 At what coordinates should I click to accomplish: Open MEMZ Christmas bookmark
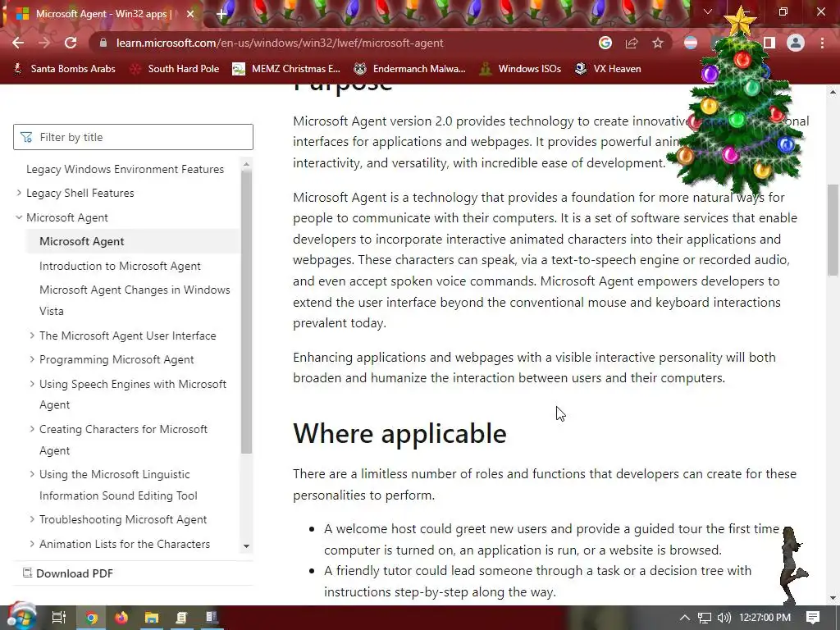tap(286, 69)
